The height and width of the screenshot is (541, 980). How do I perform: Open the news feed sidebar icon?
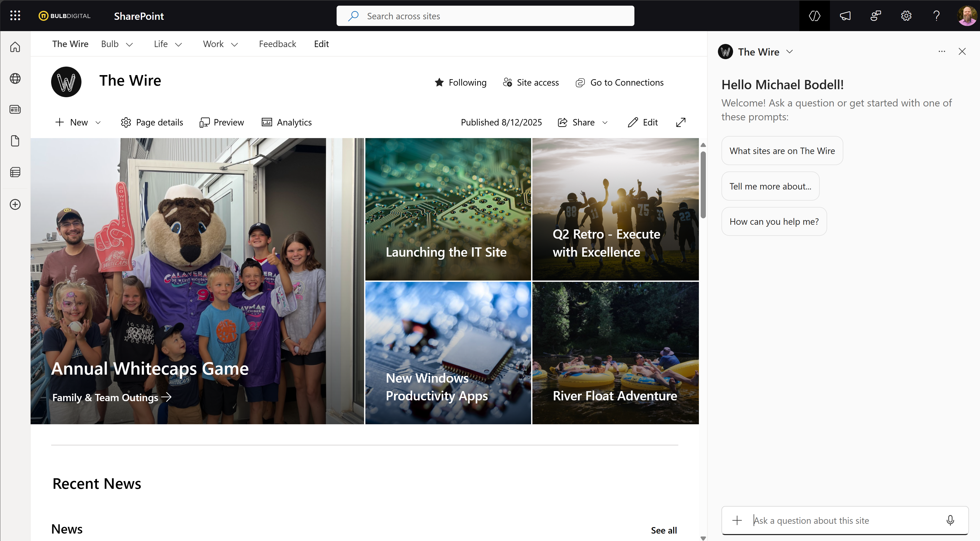(x=15, y=110)
